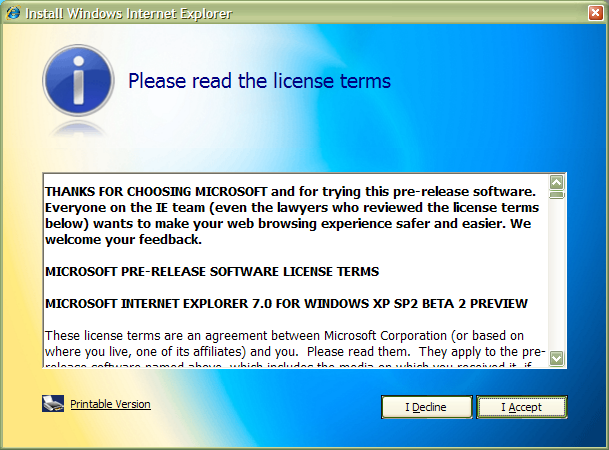Viewport: 609px width, 450px height.
Task: Click the "These license terms are an agreement" paragraph
Action: tap(295, 348)
